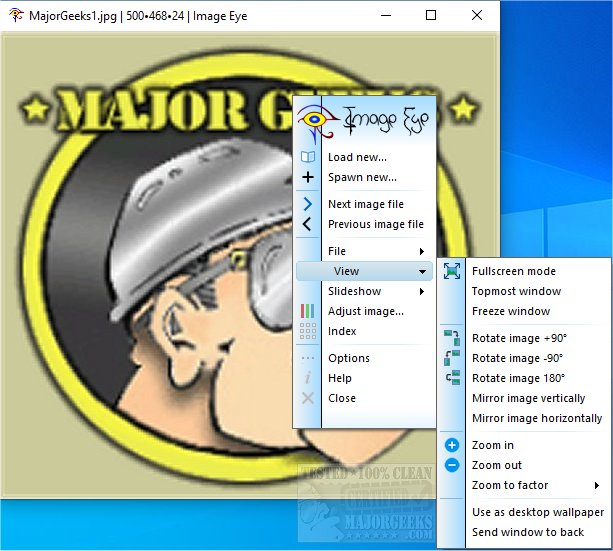Enable Fullscreen mode
The image size is (613, 551).
[x=524, y=271]
